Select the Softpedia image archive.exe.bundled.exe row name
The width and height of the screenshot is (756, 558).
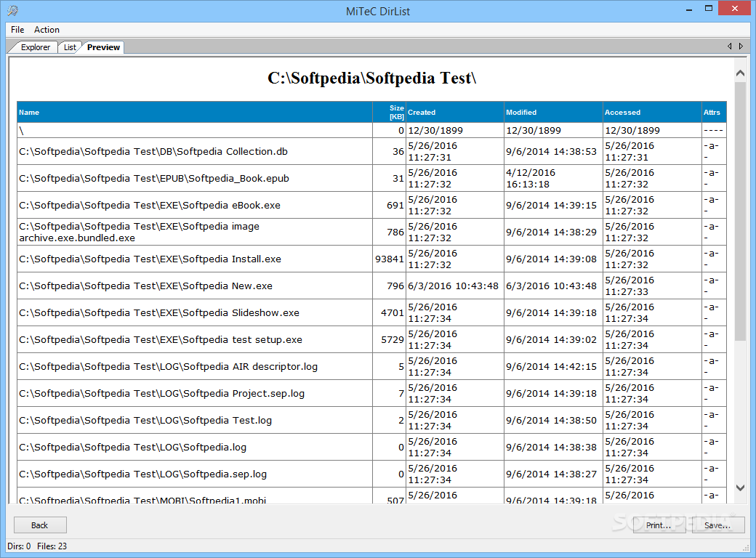pos(140,232)
